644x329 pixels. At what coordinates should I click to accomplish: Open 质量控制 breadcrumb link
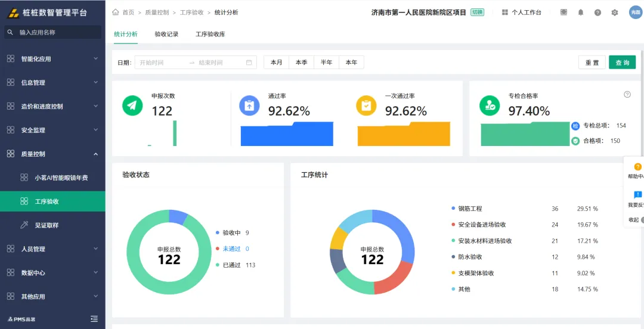click(x=157, y=13)
